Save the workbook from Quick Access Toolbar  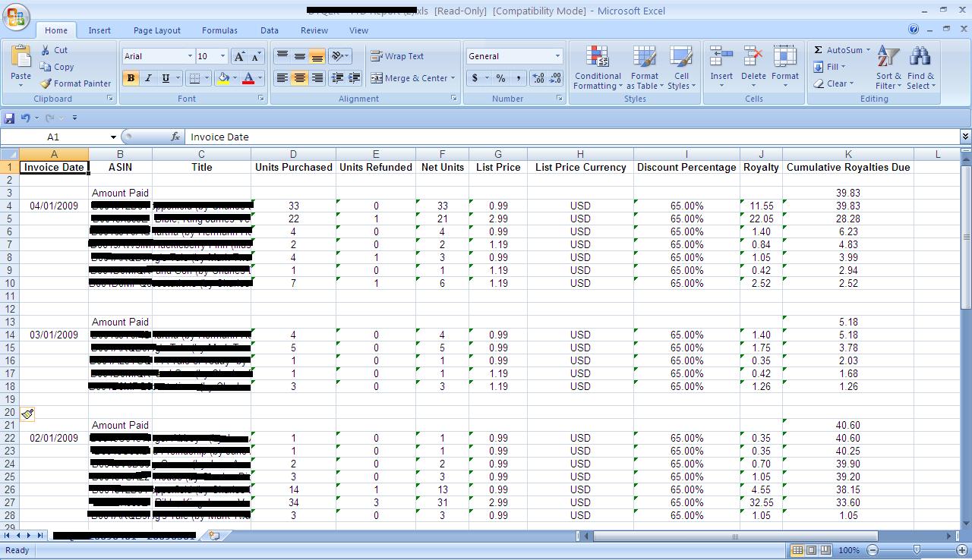[10, 118]
